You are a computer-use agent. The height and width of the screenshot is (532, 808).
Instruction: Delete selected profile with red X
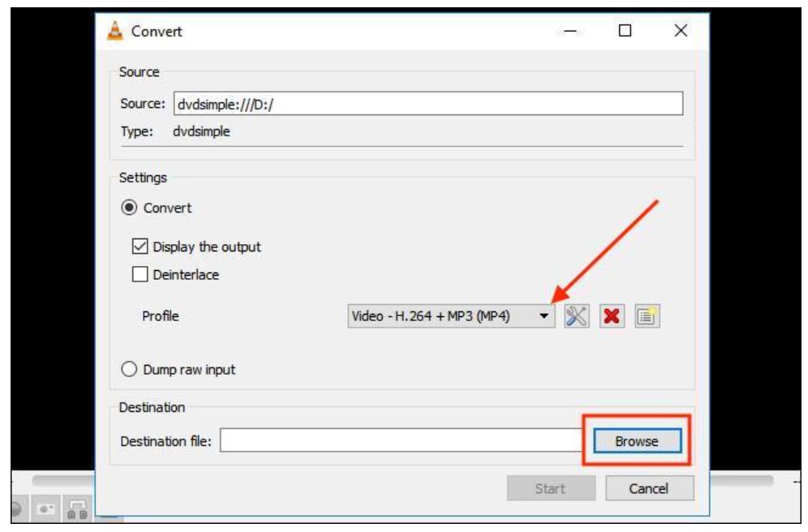pyautogui.click(x=612, y=316)
